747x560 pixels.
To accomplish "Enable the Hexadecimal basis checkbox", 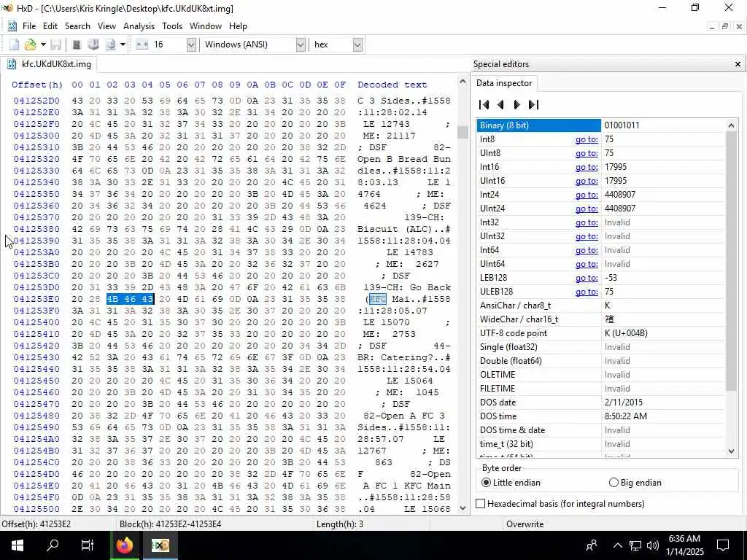I will pos(481,503).
